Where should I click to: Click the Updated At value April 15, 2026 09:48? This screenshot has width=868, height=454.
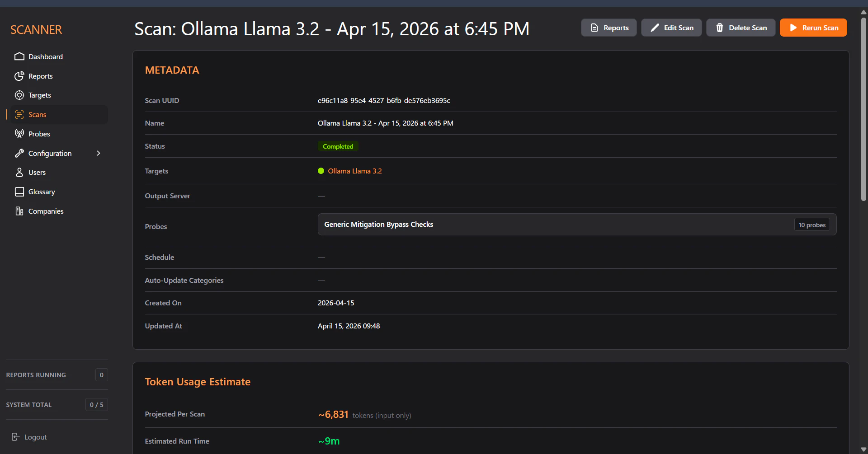349,326
